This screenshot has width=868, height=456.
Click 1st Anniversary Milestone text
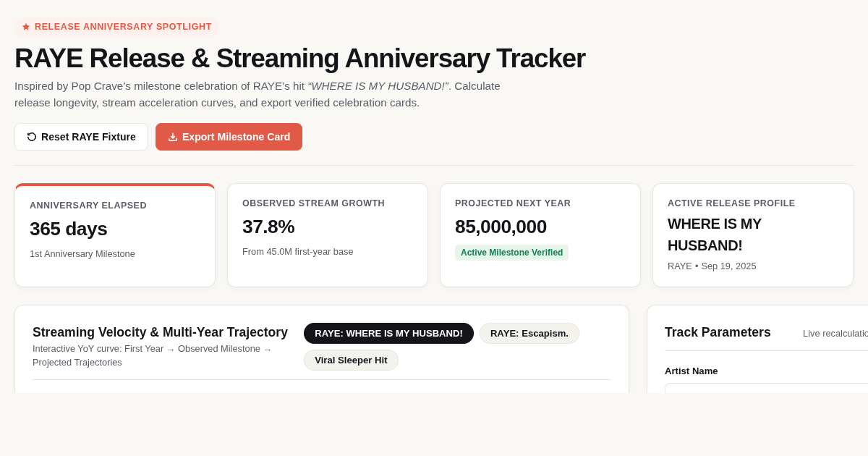[82, 253]
